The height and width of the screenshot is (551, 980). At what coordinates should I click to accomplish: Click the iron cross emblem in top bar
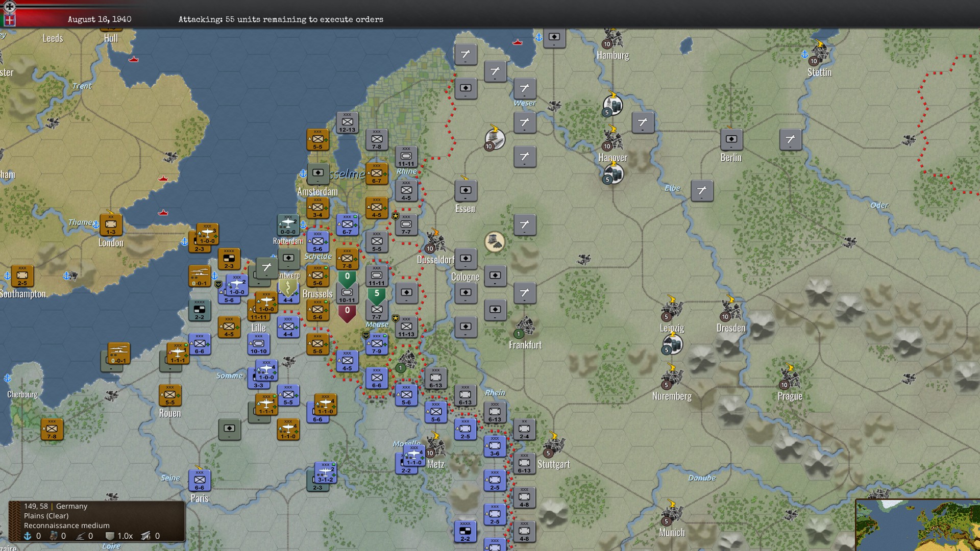click(x=9, y=7)
